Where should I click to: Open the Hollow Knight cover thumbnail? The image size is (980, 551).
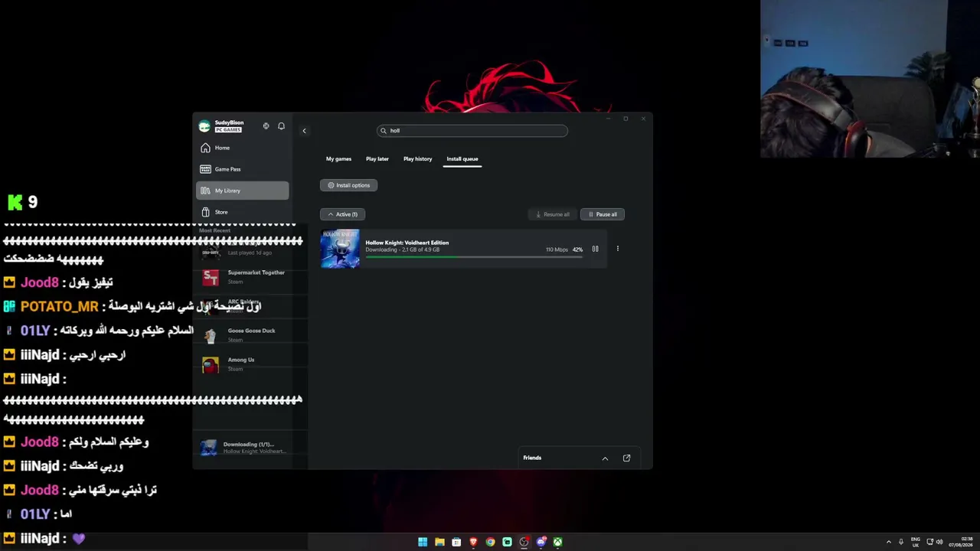pos(340,249)
